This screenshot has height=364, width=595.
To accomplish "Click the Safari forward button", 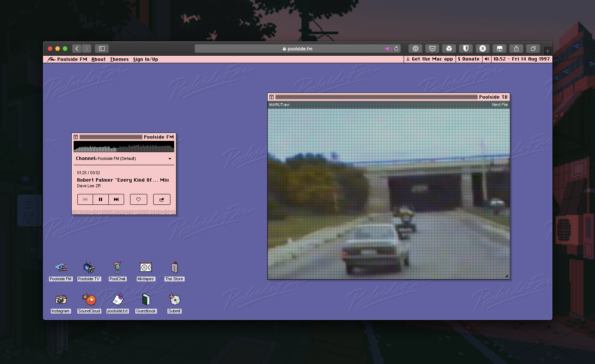I will pos(87,49).
